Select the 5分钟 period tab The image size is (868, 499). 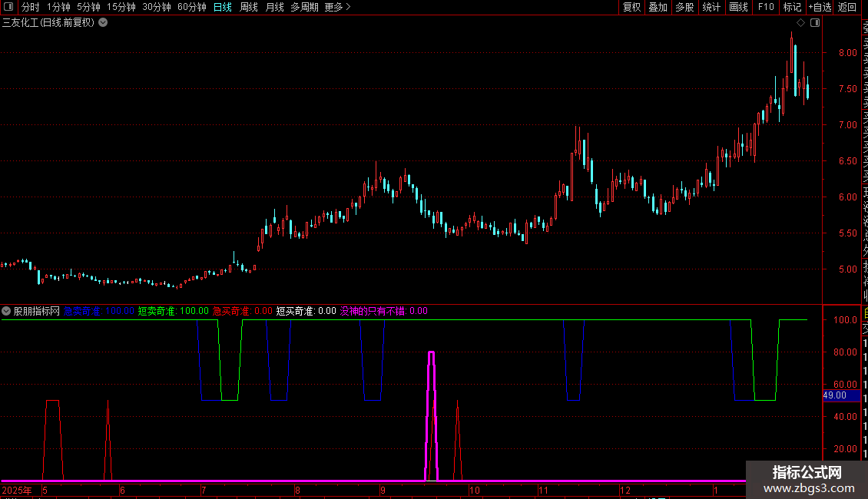click(88, 7)
